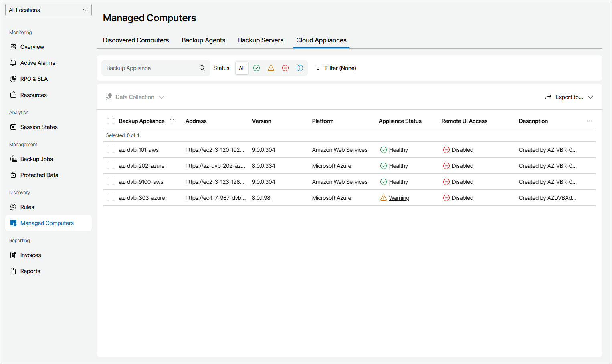Open the Filter (None) panel
Image resolution: width=612 pixels, height=364 pixels.
click(x=335, y=68)
